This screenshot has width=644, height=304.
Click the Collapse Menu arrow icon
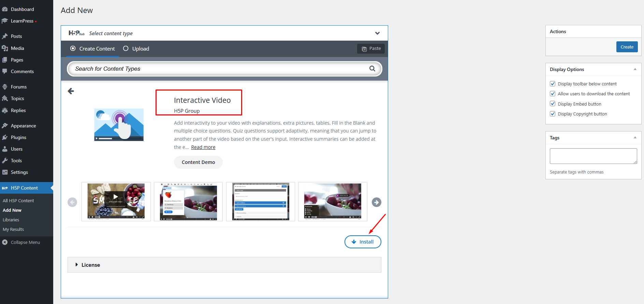5,242
